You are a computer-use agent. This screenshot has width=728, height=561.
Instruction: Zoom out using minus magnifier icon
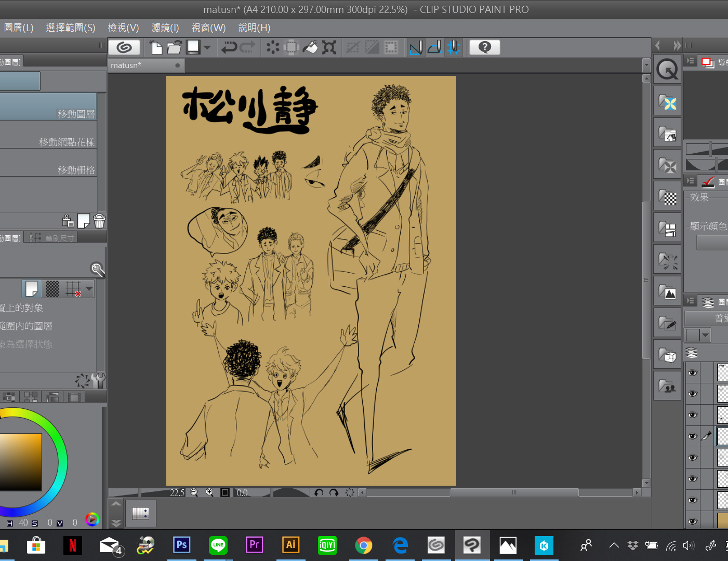tap(194, 492)
